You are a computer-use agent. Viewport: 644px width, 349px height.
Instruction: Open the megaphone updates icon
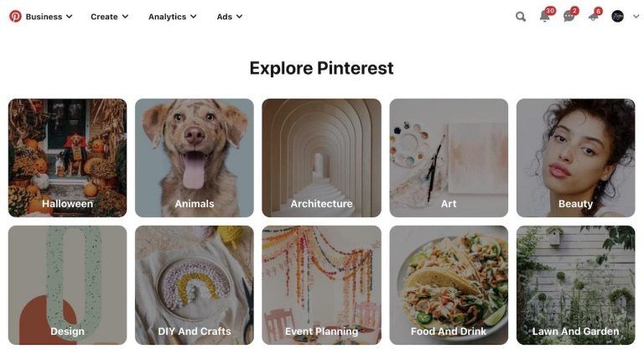pos(593,17)
